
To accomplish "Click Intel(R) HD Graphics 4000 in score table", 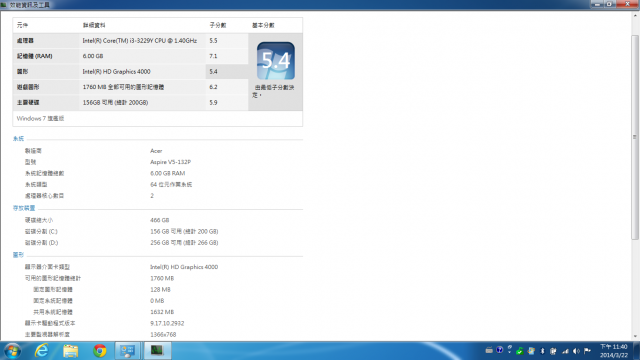I will pos(116,72).
